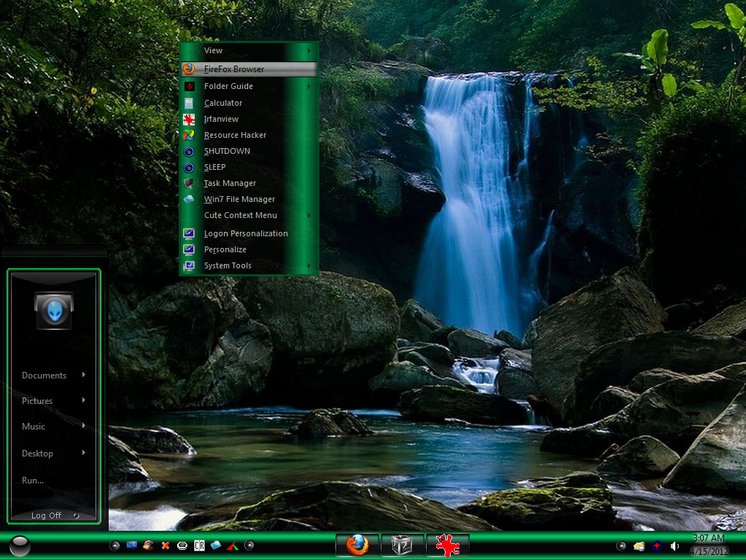The height and width of the screenshot is (560, 746).
Task: Choose SLEEP from context menu
Action: [x=249, y=168]
